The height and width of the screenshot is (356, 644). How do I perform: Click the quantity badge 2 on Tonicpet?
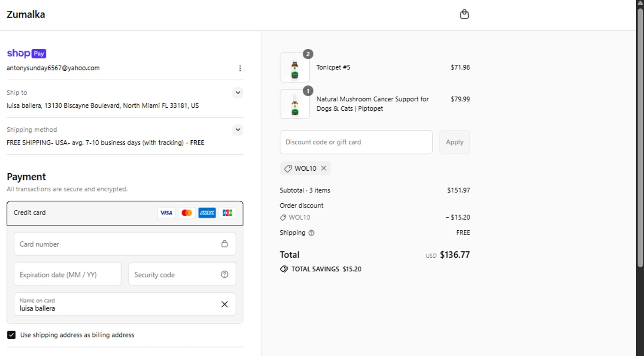pyautogui.click(x=308, y=54)
